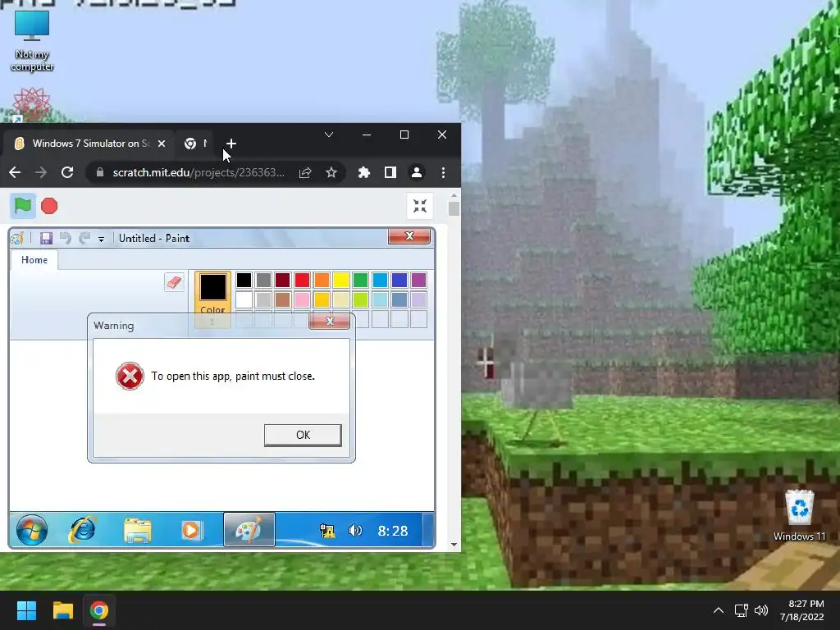Viewport: 840px width, 630px height.
Task: Pick the yellow palette color
Action: tap(341, 280)
